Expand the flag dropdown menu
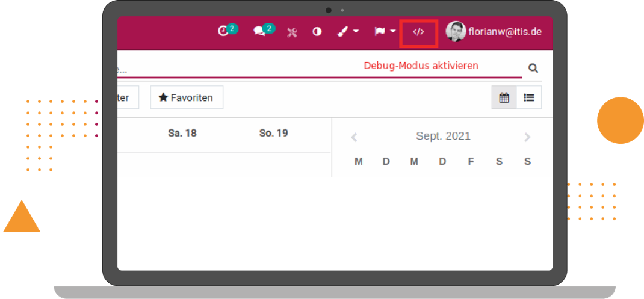The image size is (644, 299). pos(385,32)
